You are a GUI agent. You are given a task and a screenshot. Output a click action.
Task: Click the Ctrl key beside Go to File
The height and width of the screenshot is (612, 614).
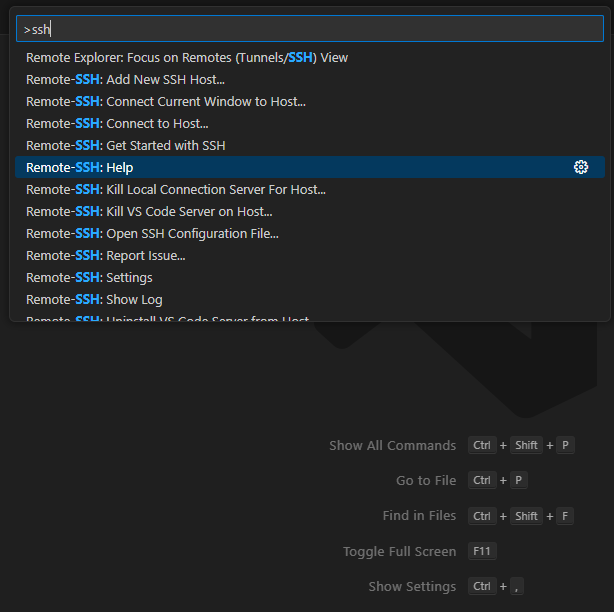coord(482,480)
